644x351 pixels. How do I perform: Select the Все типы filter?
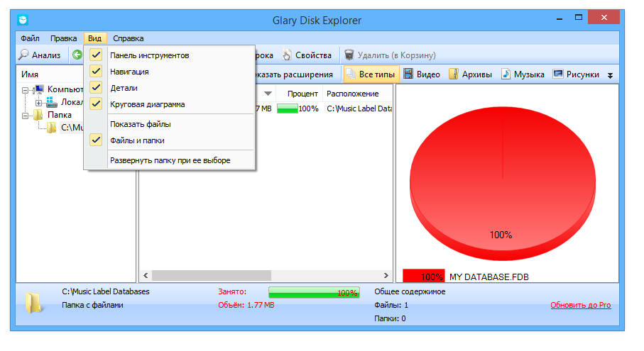pos(371,74)
